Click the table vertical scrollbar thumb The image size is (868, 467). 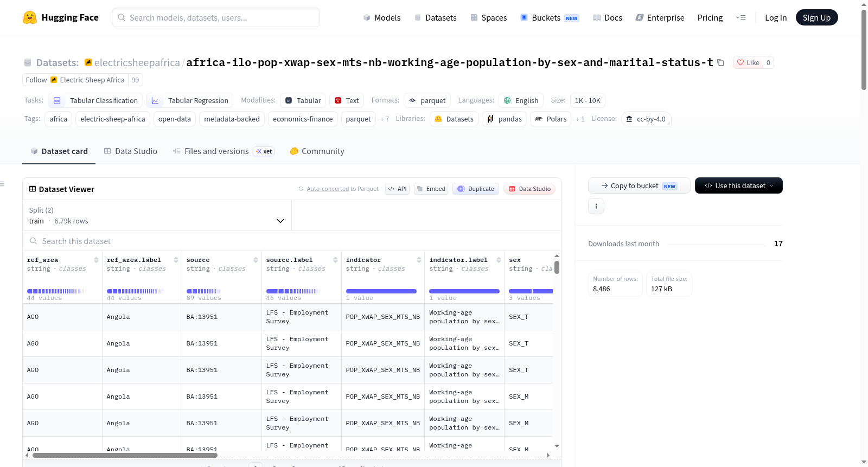(557, 267)
